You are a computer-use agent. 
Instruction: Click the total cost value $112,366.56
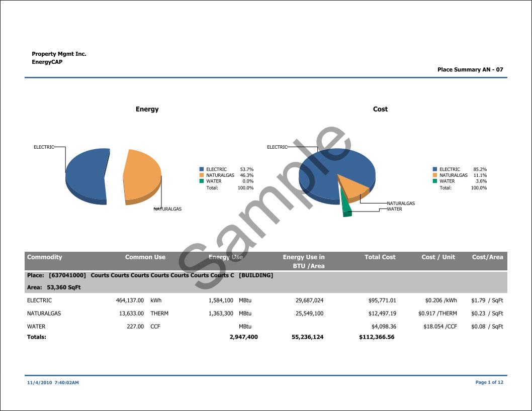(x=377, y=337)
